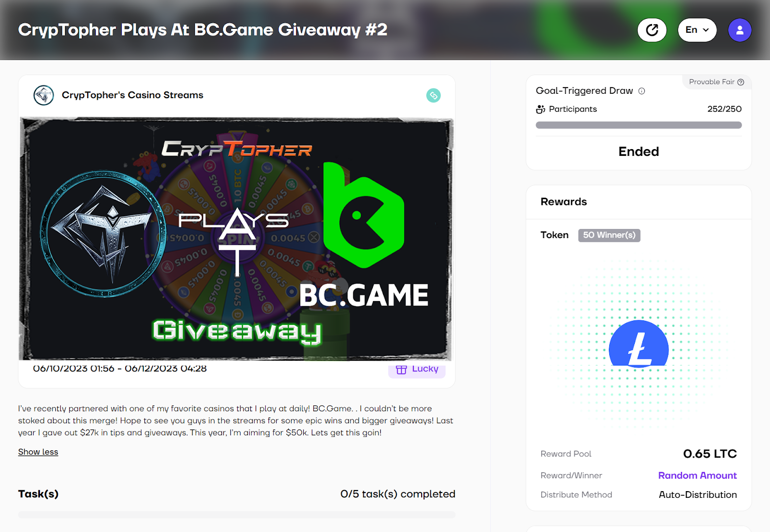Click the Ended status button

click(x=639, y=152)
